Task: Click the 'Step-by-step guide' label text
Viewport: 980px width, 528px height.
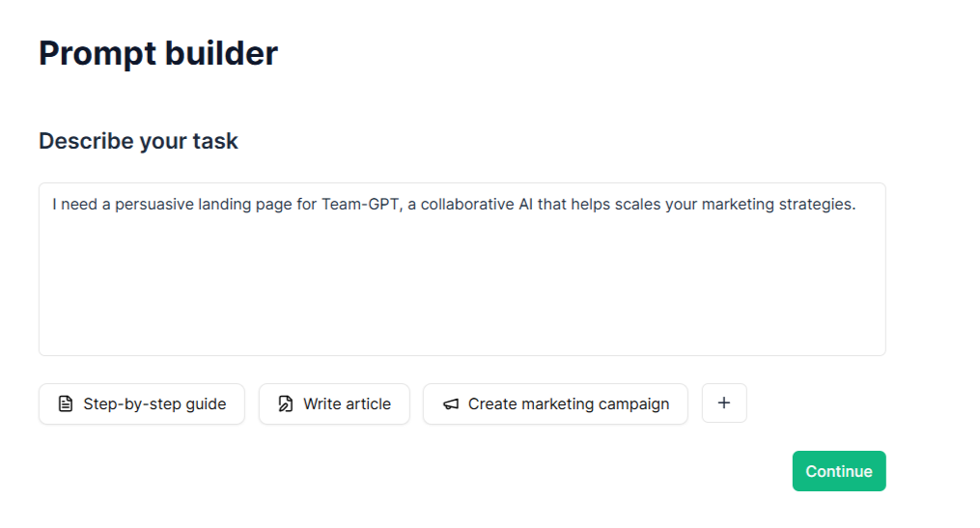Action: pyautogui.click(x=154, y=404)
